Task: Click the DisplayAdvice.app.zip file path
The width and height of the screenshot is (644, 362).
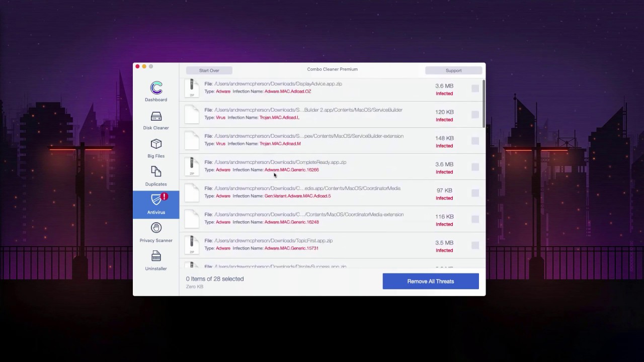Action: [278, 84]
